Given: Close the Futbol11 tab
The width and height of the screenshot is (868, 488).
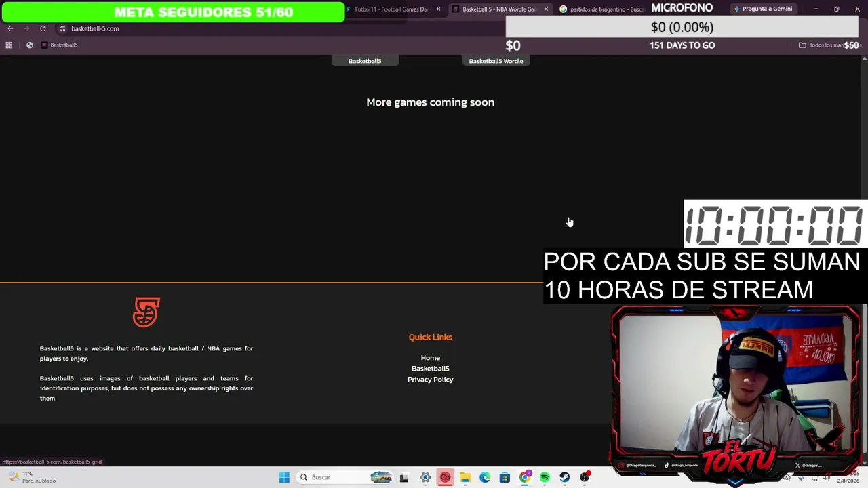Looking at the screenshot, I should (x=438, y=9).
